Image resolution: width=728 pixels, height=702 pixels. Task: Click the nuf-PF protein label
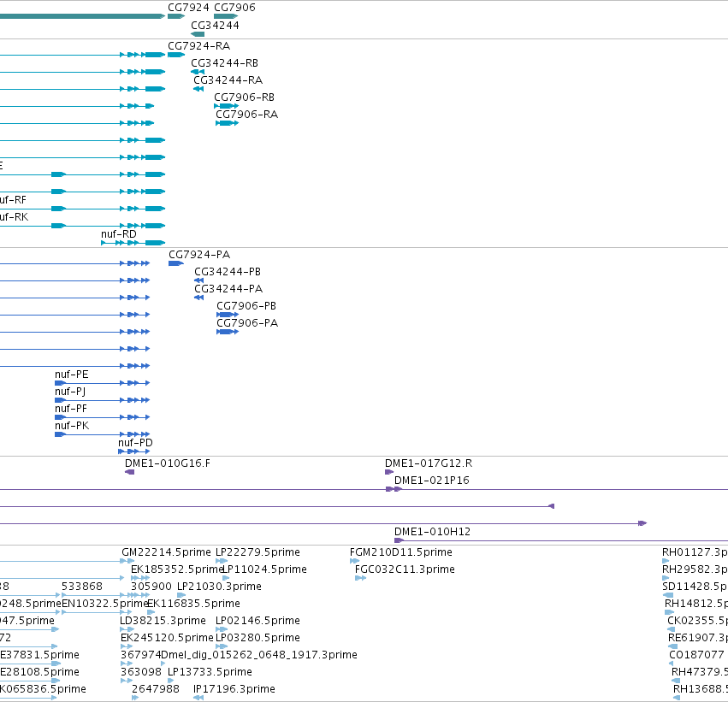tap(70, 409)
